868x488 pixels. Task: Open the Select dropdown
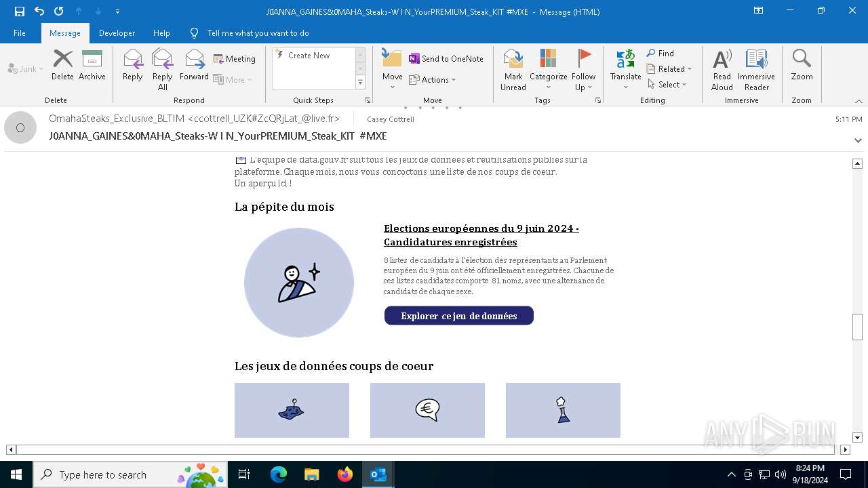(x=667, y=84)
